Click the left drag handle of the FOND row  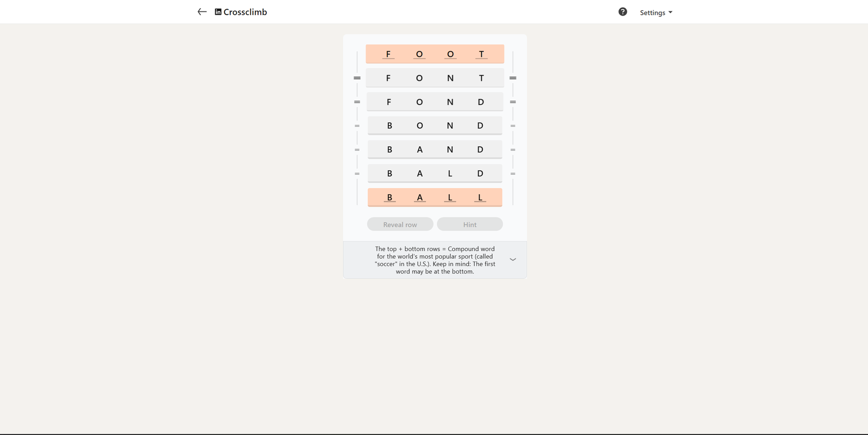click(x=357, y=102)
